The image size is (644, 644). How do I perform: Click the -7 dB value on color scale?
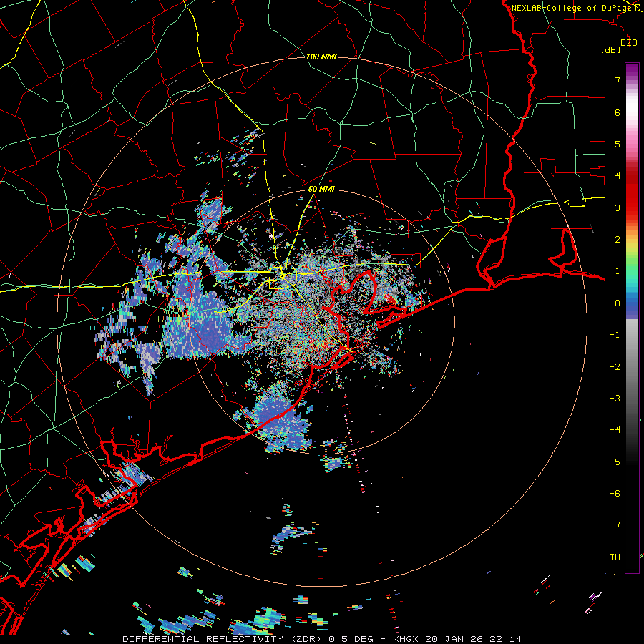pos(615,525)
